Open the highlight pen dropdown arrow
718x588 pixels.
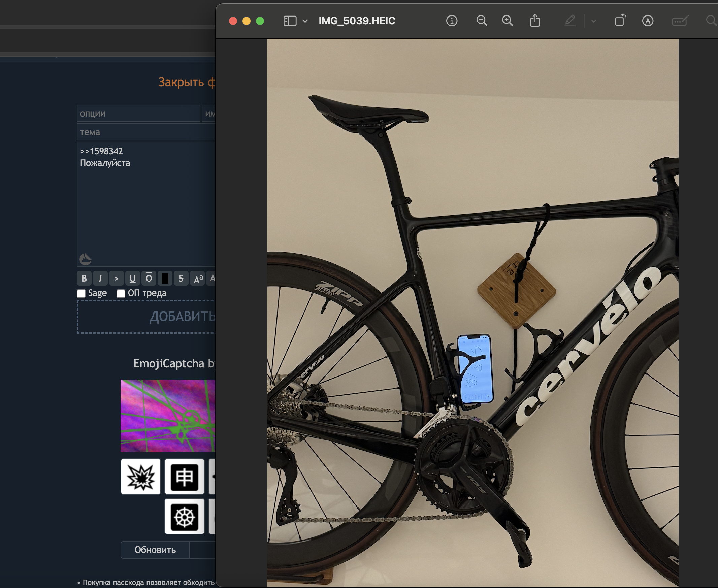594,21
